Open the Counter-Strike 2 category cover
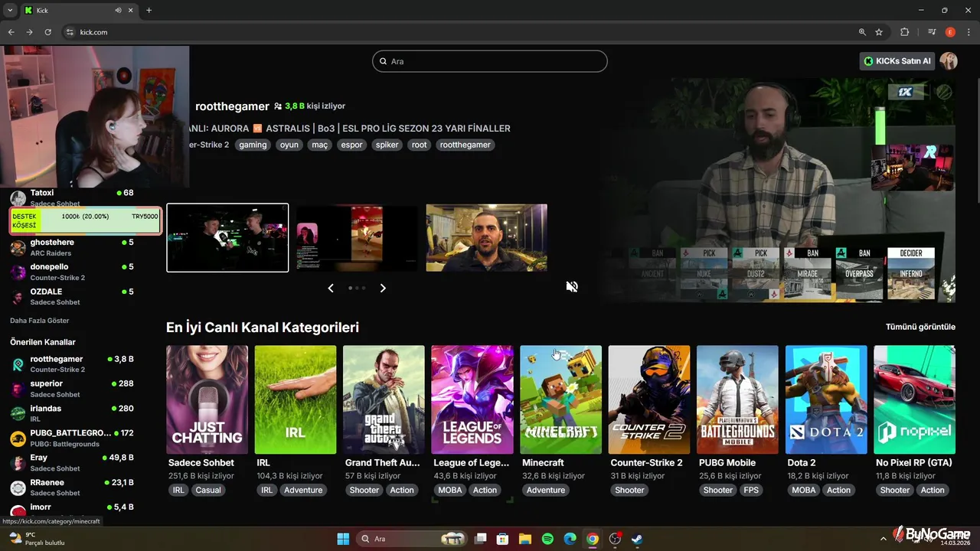This screenshot has width=980, height=551. tap(649, 399)
